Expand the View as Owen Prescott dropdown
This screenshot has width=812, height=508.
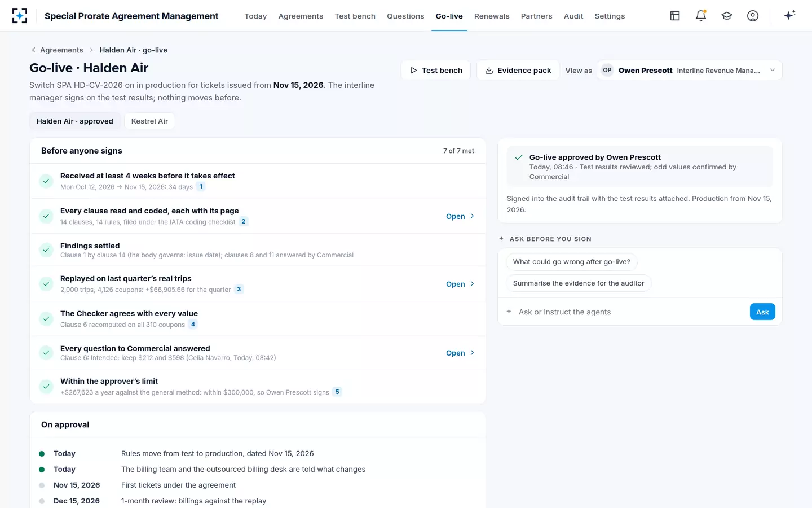pos(689,70)
